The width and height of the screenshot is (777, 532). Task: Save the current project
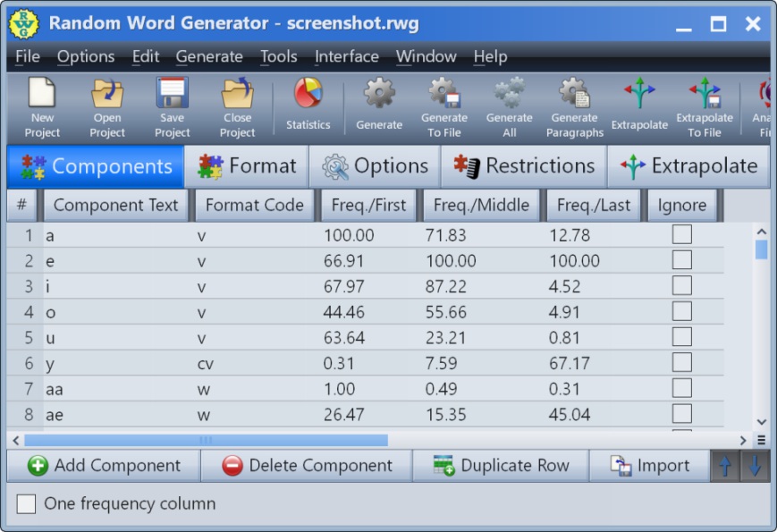click(172, 107)
